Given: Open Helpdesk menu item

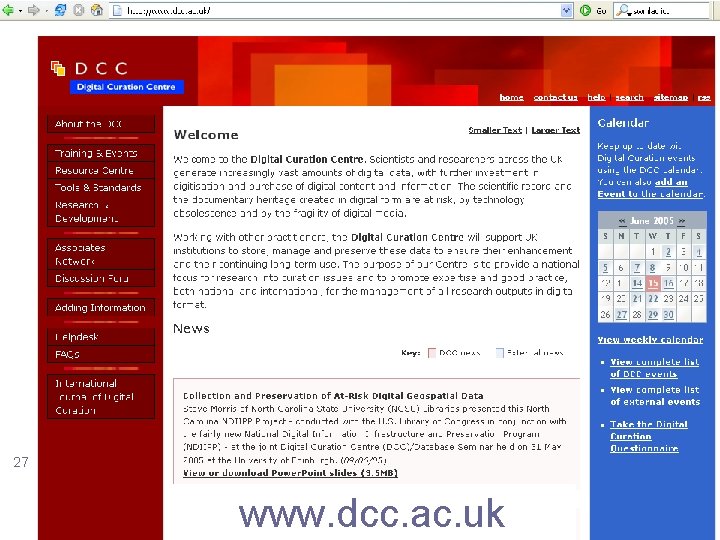Looking at the screenshot, I should pyautogui.click(x=101, y=337).
